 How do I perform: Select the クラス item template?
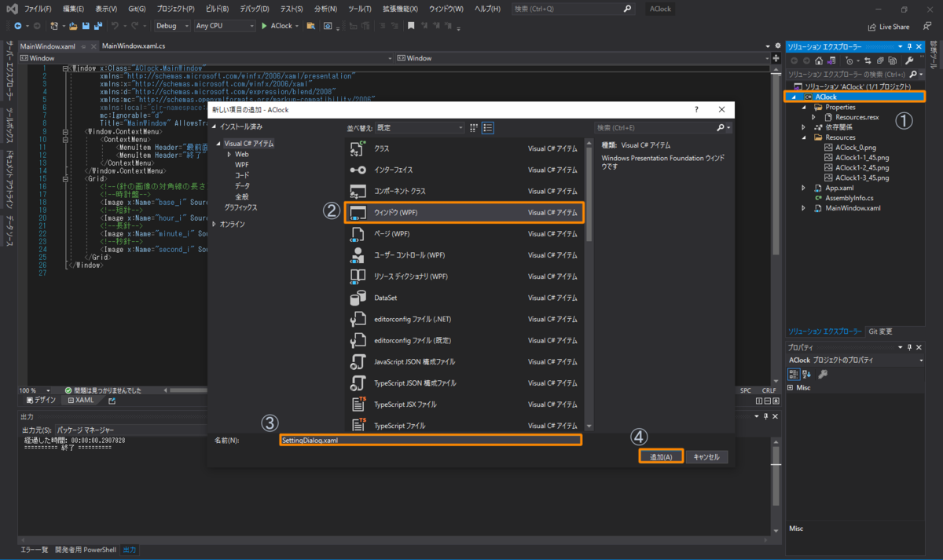[x=464, y=148]
